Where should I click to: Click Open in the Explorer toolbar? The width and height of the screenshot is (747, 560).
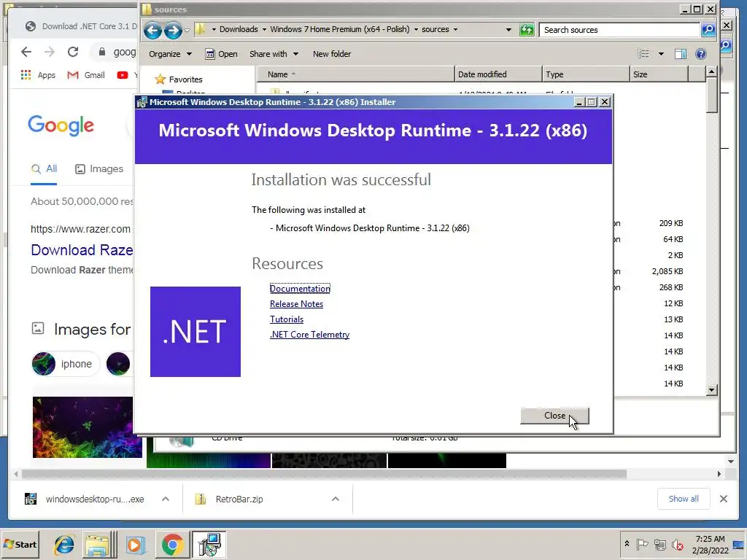pyautogui.click(x=222, y=54)
